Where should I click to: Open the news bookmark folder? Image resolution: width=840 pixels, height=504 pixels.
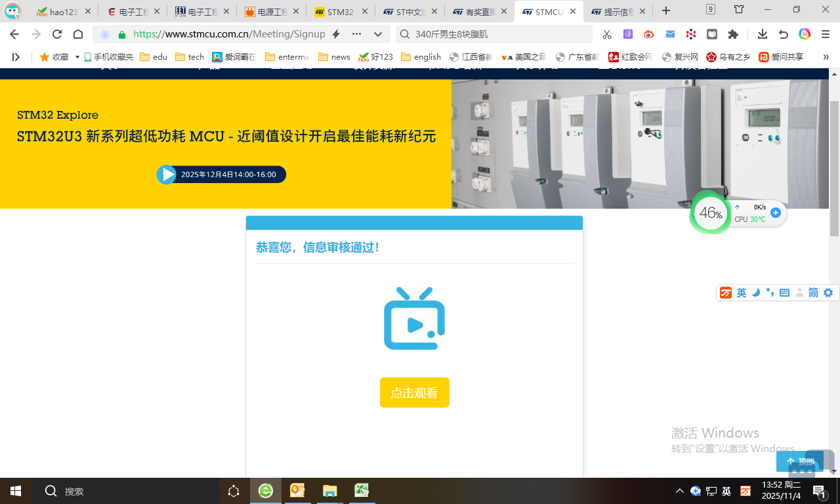334,57
